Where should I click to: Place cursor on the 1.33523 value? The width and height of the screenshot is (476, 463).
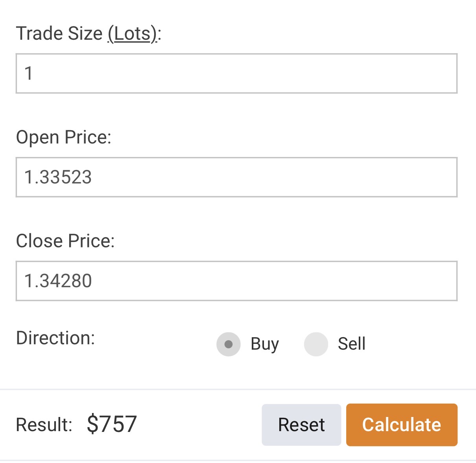click(58, 177)
